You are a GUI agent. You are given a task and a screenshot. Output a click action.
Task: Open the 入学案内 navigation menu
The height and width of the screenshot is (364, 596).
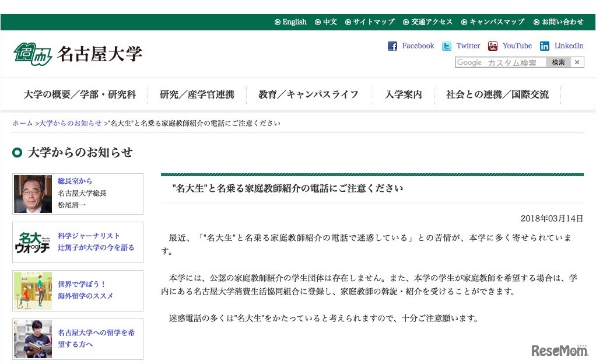pos(404,94)
